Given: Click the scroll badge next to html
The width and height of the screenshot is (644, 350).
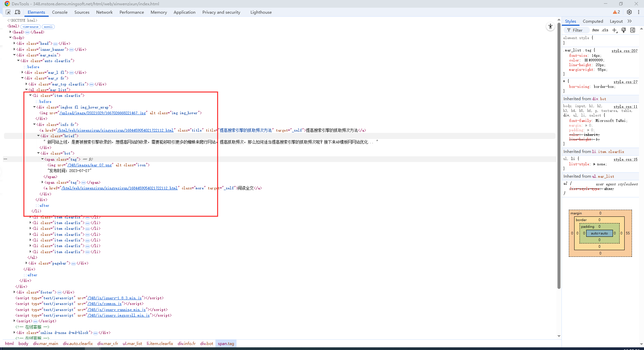Looking at the screenshot, I should pos(48,27).
